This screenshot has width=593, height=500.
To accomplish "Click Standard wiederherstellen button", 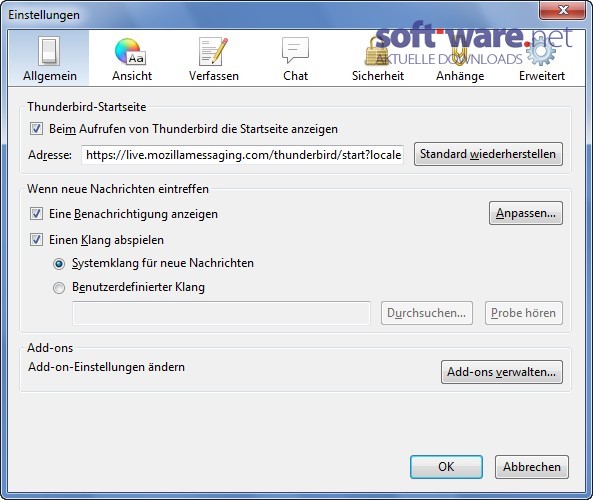I will pos(488,154).
